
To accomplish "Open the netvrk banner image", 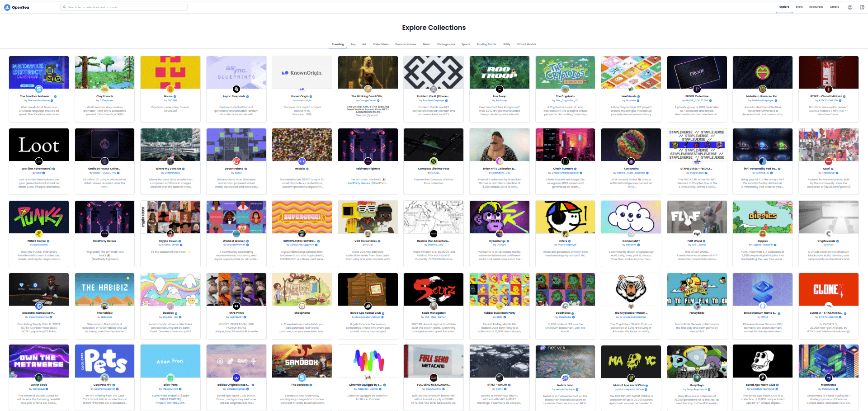I will [565, 361].
